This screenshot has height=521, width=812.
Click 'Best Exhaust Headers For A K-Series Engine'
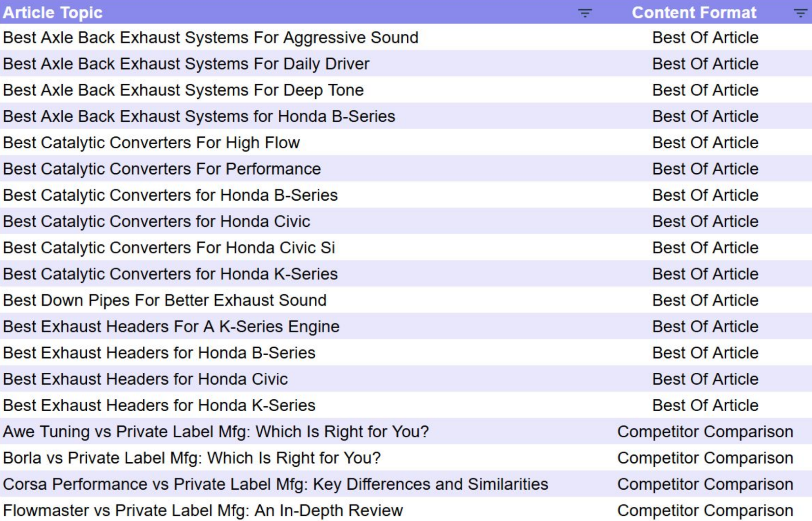(x=171, y=327)
